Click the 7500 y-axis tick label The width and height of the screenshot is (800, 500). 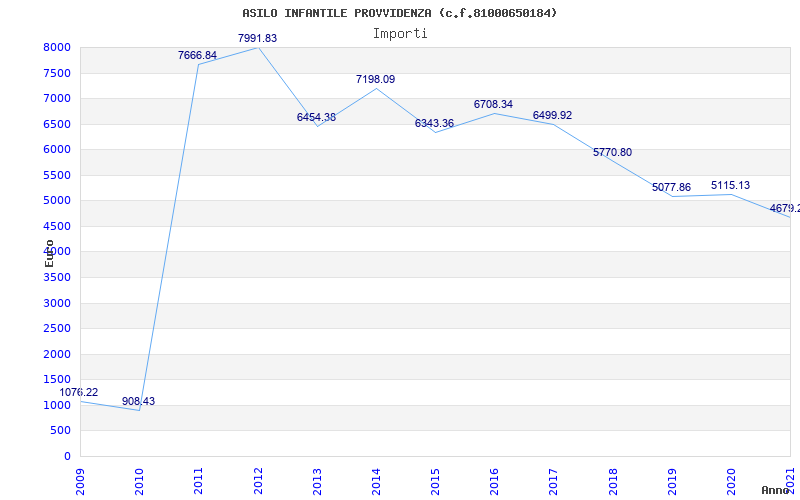[x=57, y=73]
